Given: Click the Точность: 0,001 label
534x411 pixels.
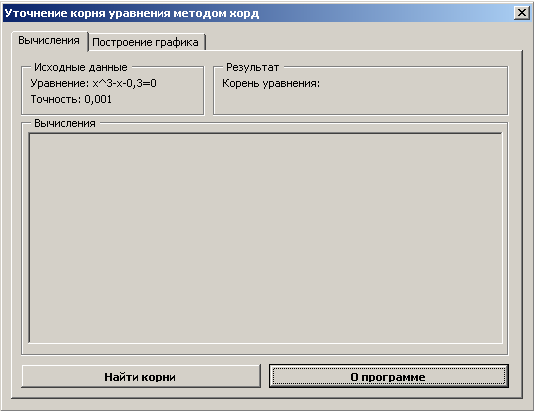Looking at the screenshot, I should point(71,99).
